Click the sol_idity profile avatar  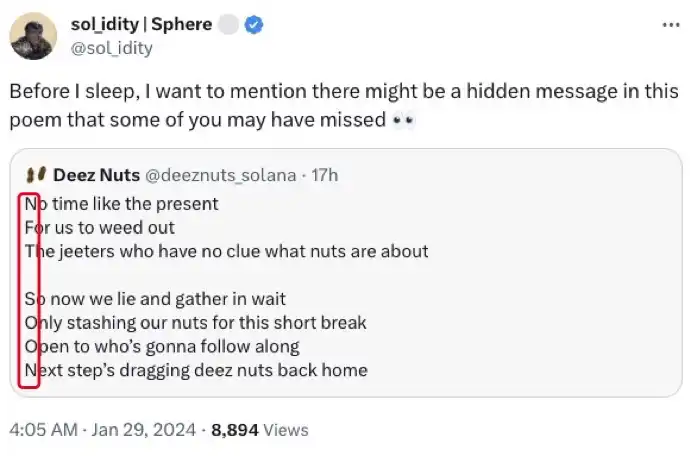click(33, 36)
